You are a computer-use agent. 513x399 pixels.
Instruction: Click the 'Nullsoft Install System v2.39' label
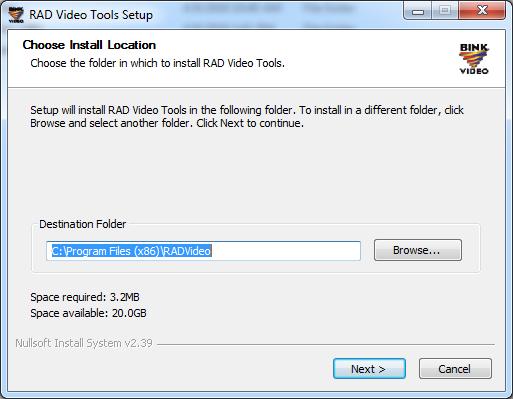[84, 343]
